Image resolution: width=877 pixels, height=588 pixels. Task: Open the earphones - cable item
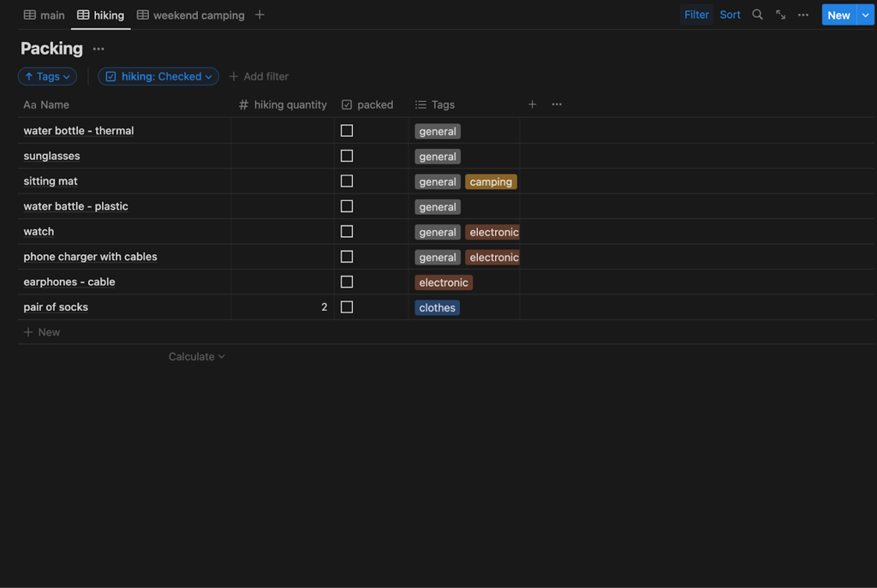tap(69, 282)
